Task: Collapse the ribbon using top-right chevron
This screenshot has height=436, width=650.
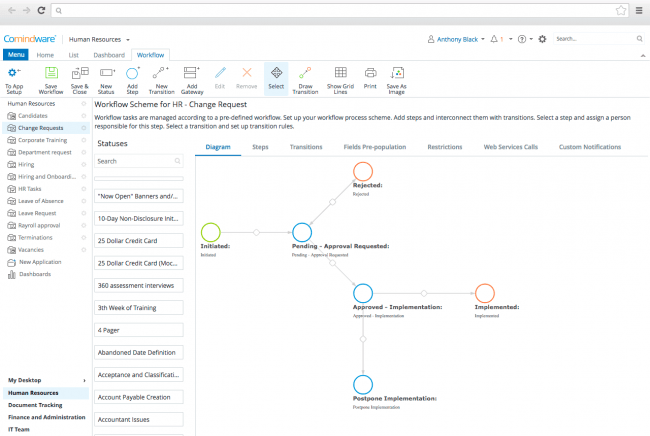Action: [643, 56]
